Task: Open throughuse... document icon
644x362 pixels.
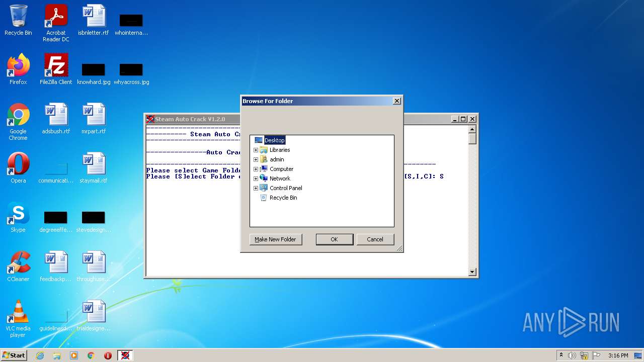Action: 94,266
